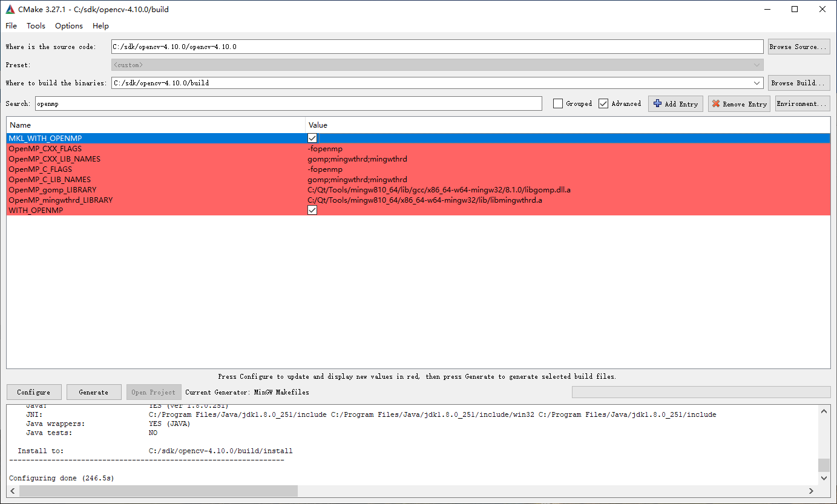Open the File menu
Screen dimensions: 837x504
pyautogui.click(x=11, y=26)
